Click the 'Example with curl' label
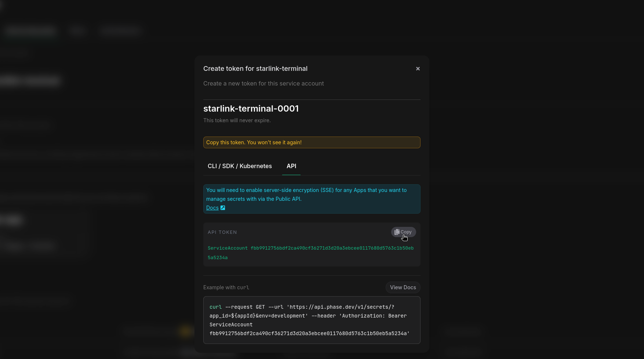Viewport: 644px width, 359px height. (226, 287)
